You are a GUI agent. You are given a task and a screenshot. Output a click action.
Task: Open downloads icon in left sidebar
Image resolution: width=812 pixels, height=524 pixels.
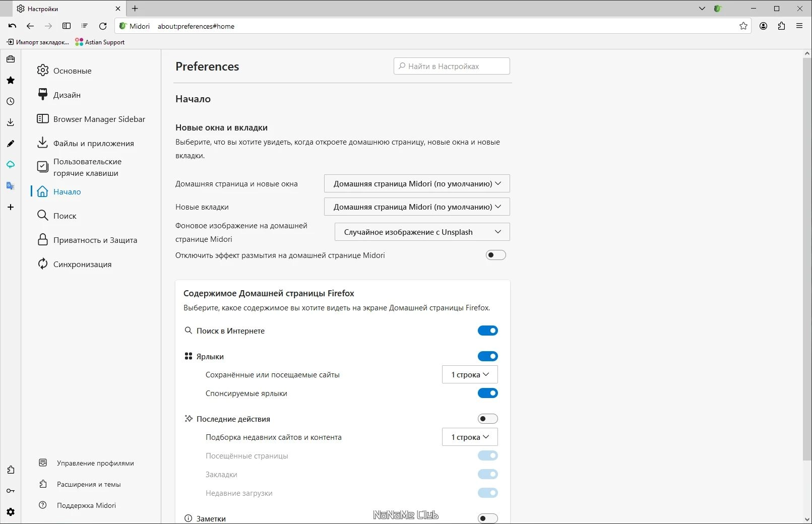(x=11, y=122)
